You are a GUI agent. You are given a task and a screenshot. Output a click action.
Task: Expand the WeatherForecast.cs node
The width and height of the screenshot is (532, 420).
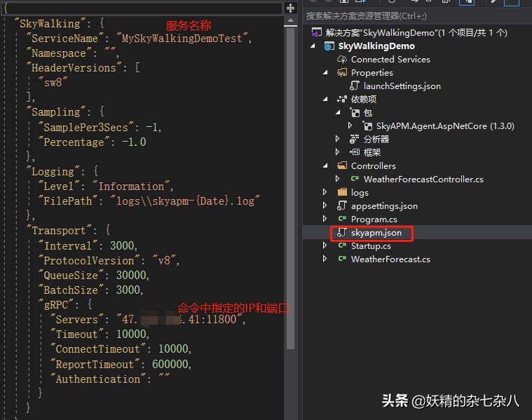[325, 259]
